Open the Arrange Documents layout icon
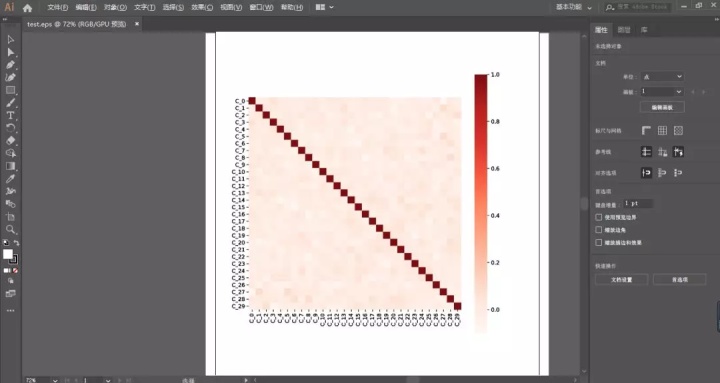Viewport: 720px width, 383px height. (321, 7)
